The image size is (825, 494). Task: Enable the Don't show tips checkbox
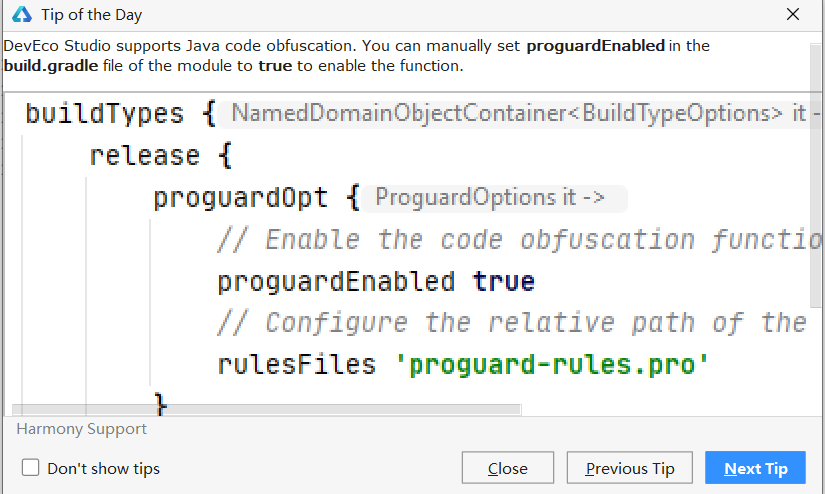coord(31,468)
